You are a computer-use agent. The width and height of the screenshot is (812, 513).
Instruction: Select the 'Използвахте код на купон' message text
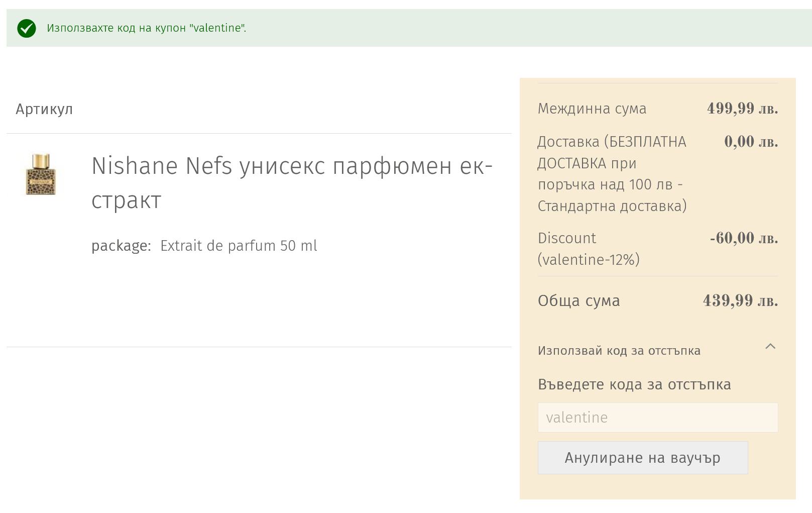pyautogui.click(x=147, y=28)
